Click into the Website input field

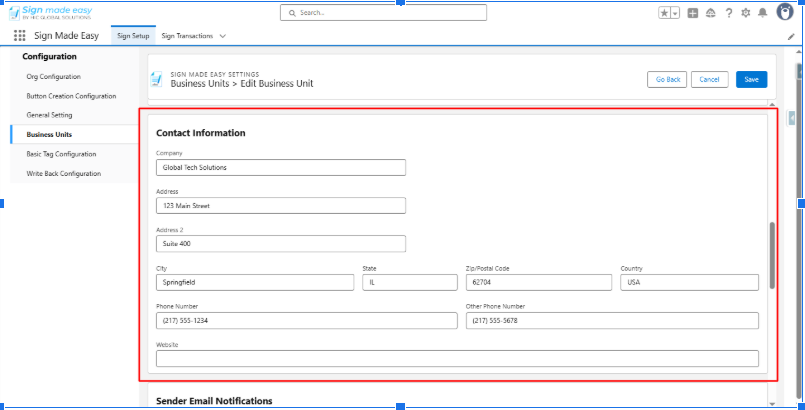[x=457, y=359]
